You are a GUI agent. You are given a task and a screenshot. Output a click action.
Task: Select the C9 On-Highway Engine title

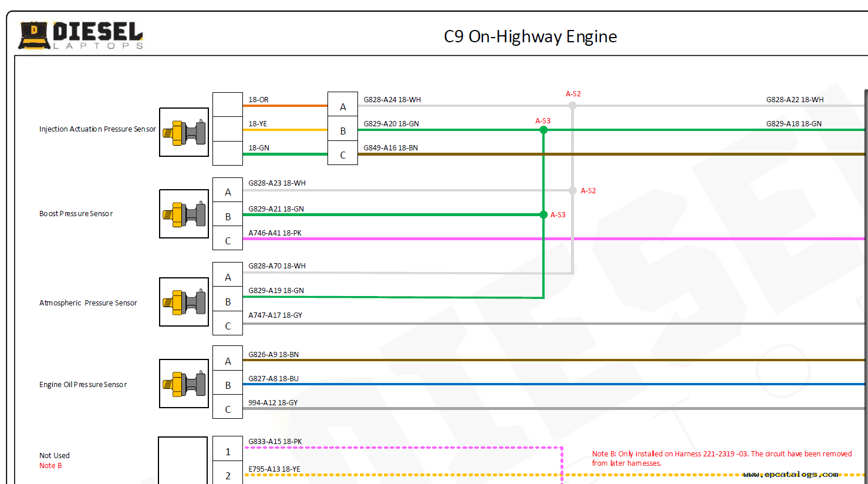[x=530, y=36]
